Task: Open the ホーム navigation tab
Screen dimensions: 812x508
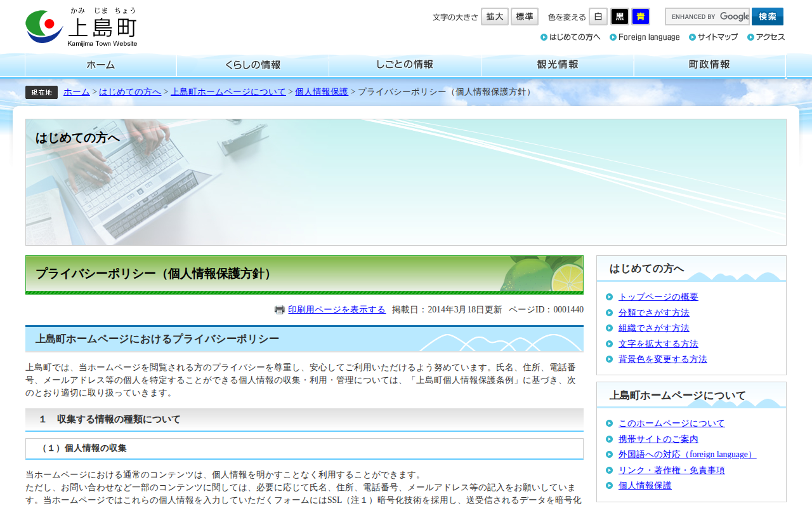Action: [101, 65]
